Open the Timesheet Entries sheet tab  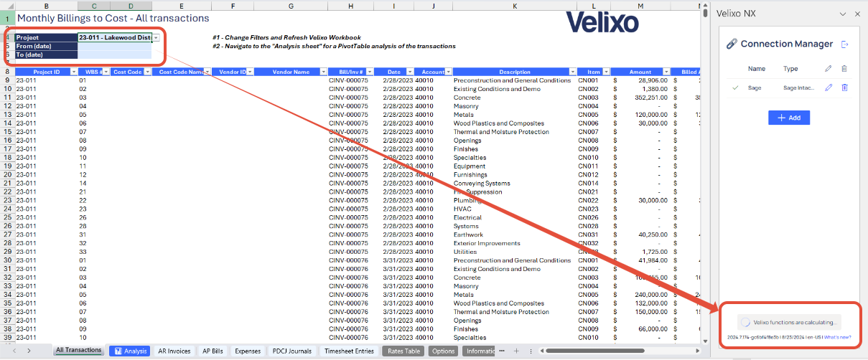pyautogui.click(x=350, y=351)
